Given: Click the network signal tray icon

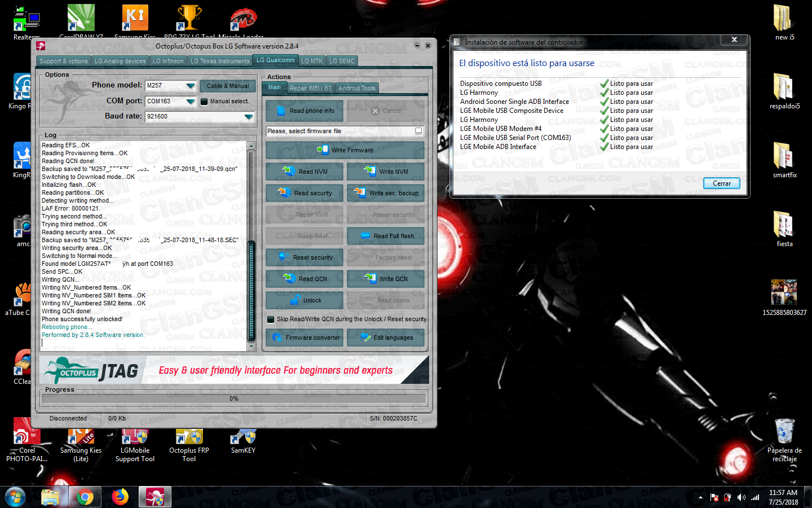Looking at the screenshot, I should [x=755, y=497].
